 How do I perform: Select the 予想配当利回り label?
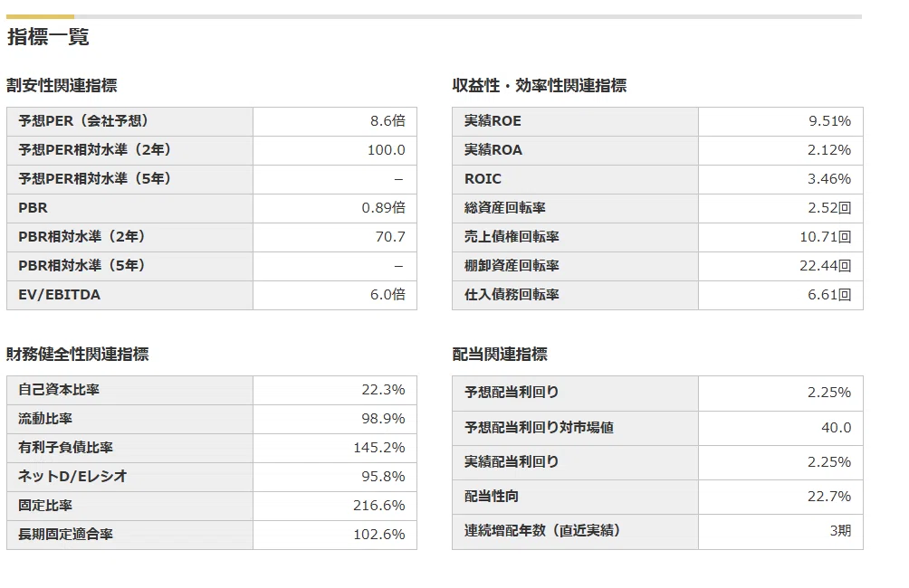pos(512,393)
